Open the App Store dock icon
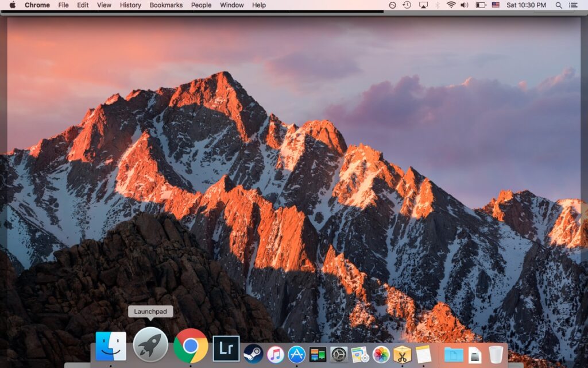 [x=296, y=354]
